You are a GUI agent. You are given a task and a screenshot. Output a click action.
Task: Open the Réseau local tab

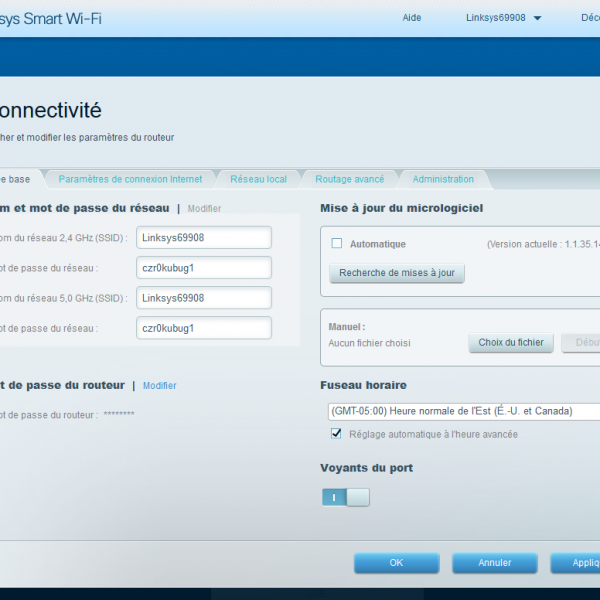coord(258,179)
